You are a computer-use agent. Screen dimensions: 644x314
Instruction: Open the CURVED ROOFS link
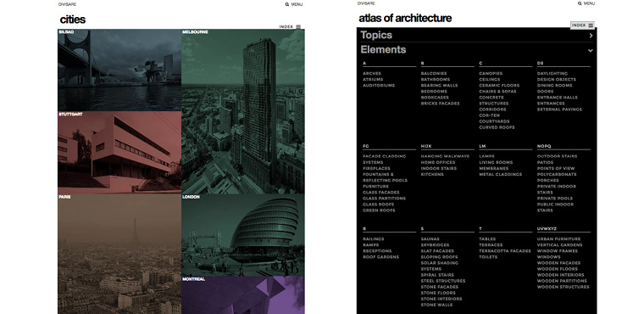click(497, 127)
